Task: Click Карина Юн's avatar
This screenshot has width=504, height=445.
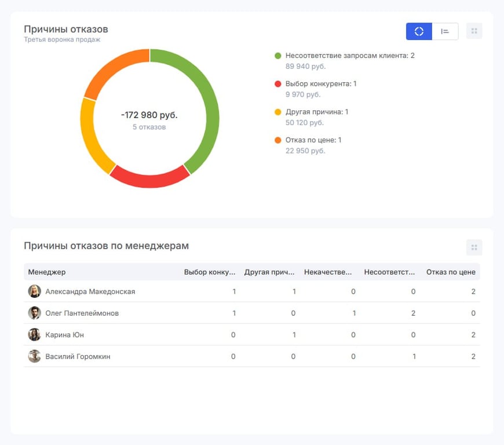Action: (34, 335)
